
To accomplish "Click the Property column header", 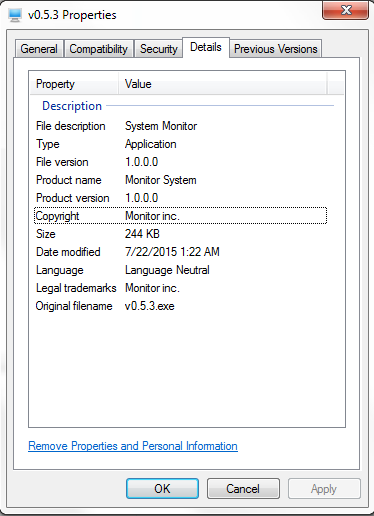I will click(74, 84).
